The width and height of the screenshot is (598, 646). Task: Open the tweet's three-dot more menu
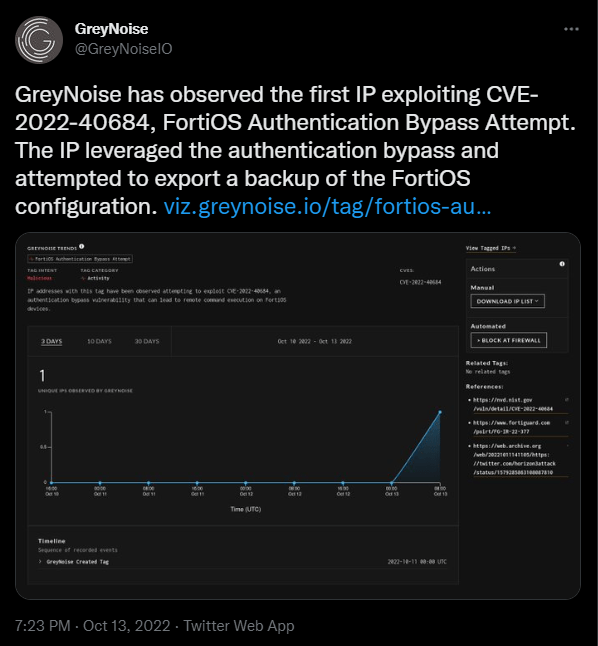click(571, 29)
